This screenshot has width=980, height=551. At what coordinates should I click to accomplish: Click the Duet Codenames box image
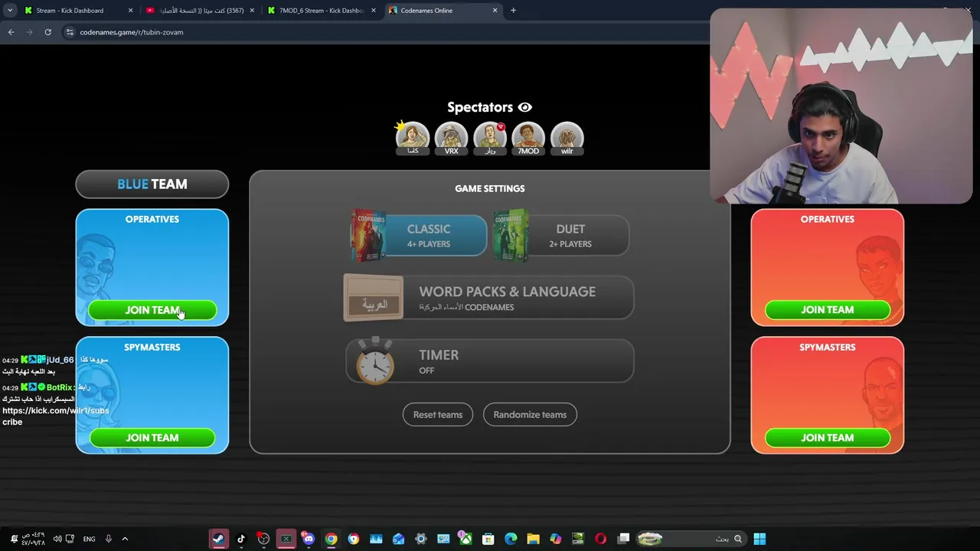click(511, 236)
